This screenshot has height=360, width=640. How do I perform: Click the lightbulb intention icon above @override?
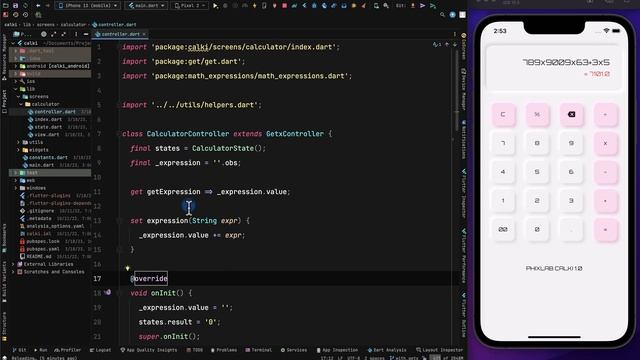point(127,268)
